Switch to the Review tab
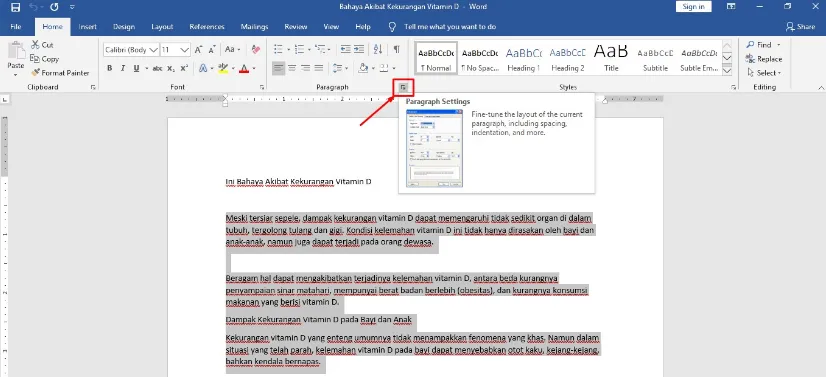 pyautogui.click(x=296, y=27)
